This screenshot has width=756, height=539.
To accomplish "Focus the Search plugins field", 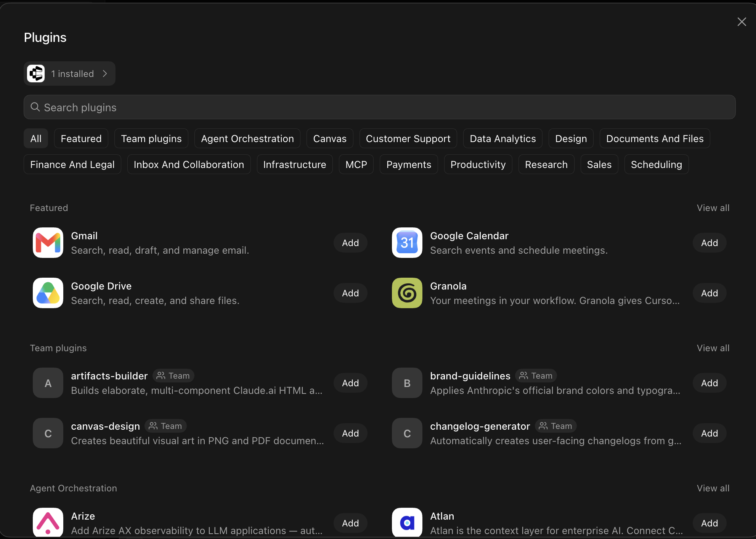I will [380, 107].
